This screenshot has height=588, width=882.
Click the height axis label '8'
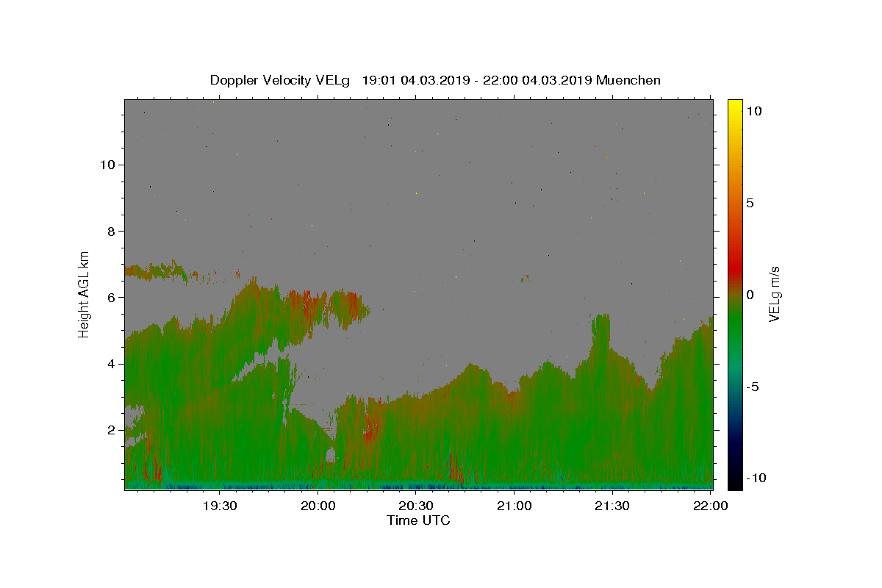pos(111,231)
